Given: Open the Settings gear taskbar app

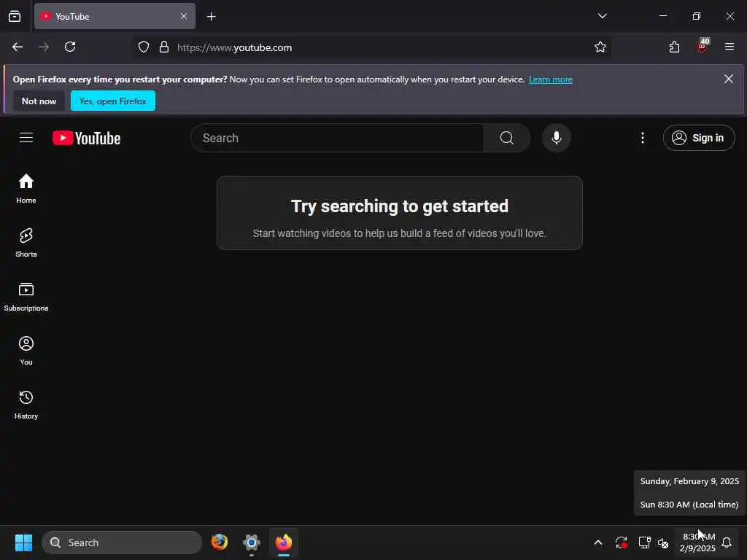Looking at the screenshot, I should click(252, 542).
